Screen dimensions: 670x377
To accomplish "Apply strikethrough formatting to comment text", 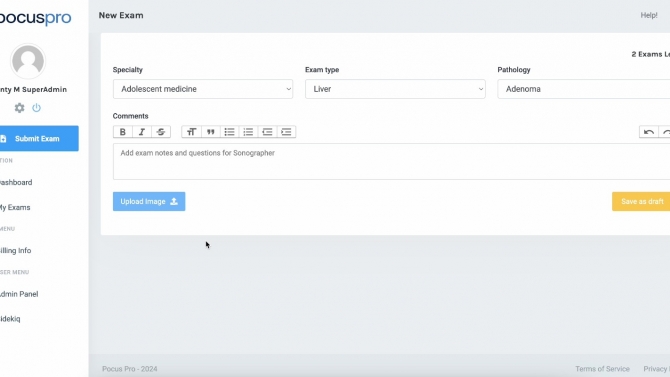I will 161,132.
